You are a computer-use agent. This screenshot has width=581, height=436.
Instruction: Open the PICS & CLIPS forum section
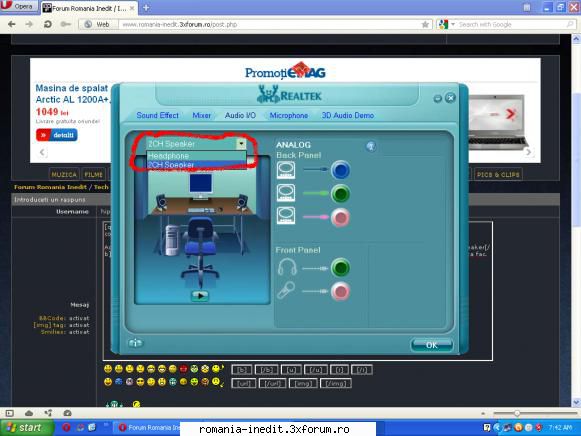click(x=498, y=174)
